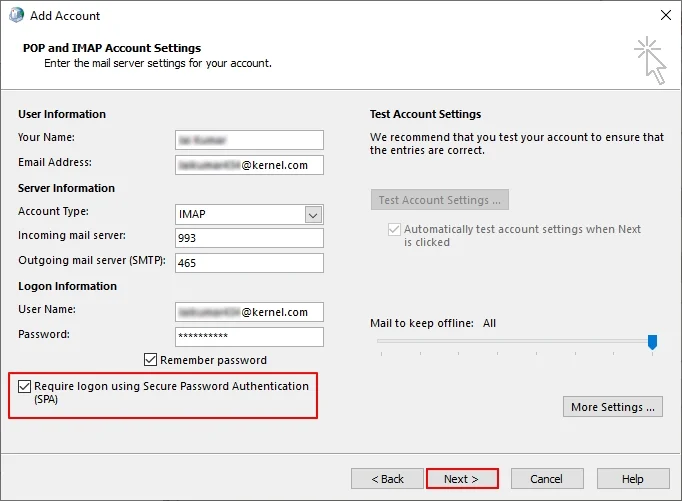Screen dimensions: 682x501
Task: Toggle Require logon using Secure Password Authentication
Action: pos(24,386)
